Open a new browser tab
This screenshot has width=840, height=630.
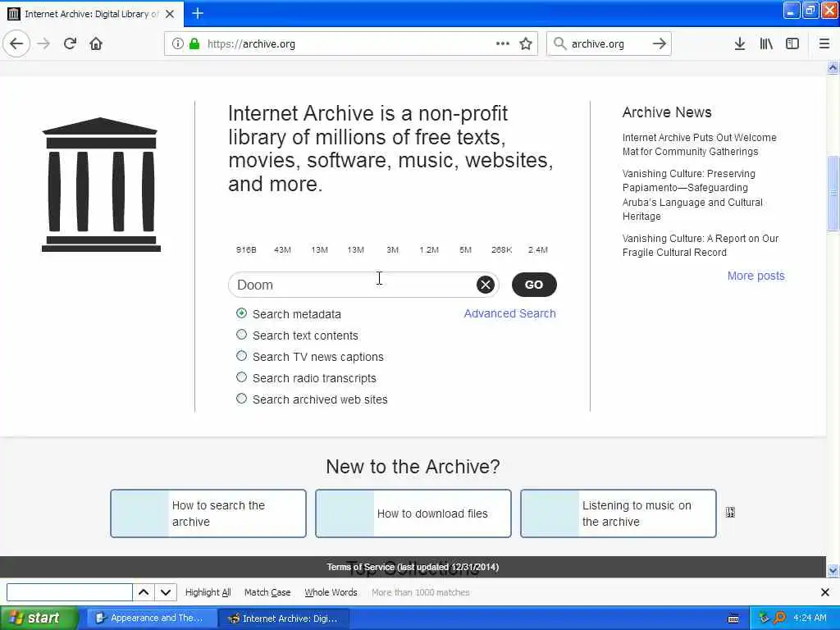pos(198,13)
